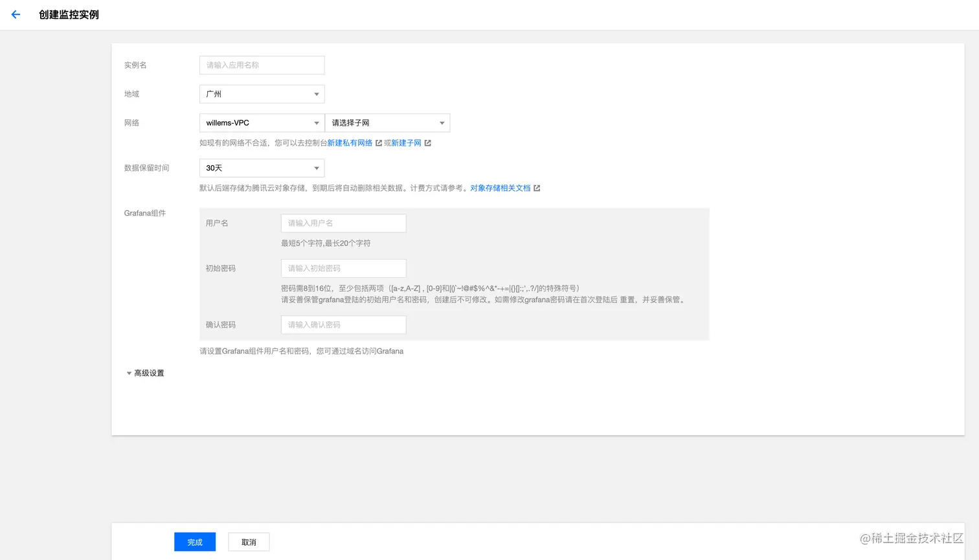Open external link icon after 新建私有网络

[379, 143]
